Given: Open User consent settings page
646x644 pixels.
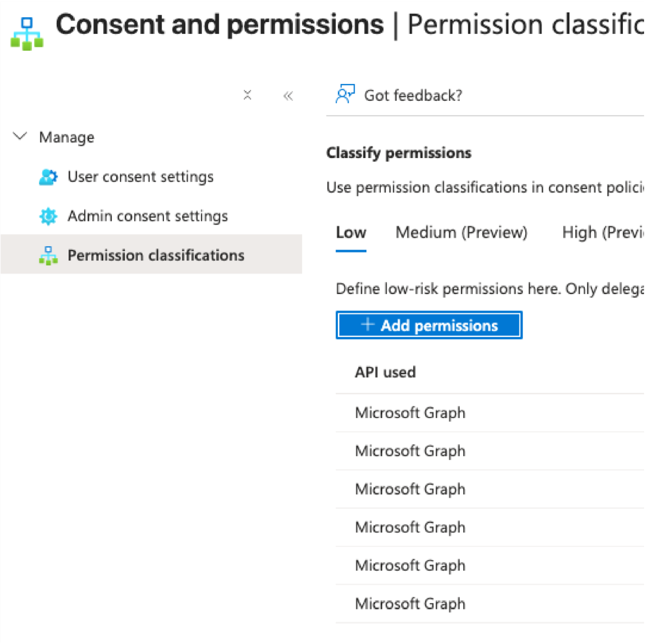Looking at the screenshot, I should pyautogui.click(x=140, y=177).
